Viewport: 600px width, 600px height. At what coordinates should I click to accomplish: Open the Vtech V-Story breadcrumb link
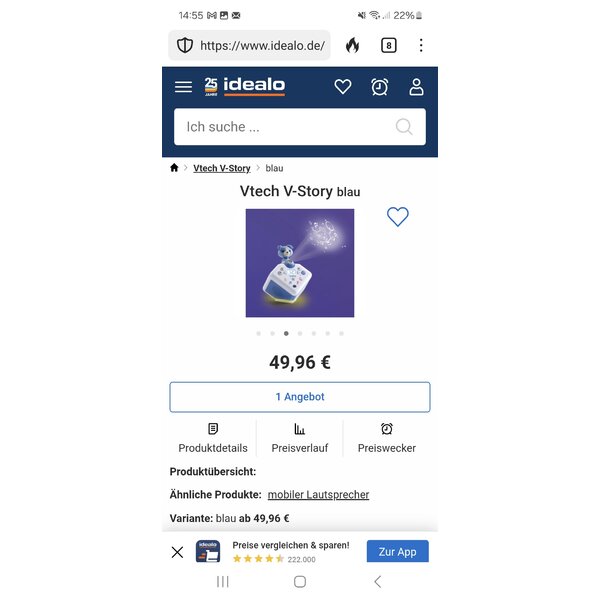coord(222,168)
